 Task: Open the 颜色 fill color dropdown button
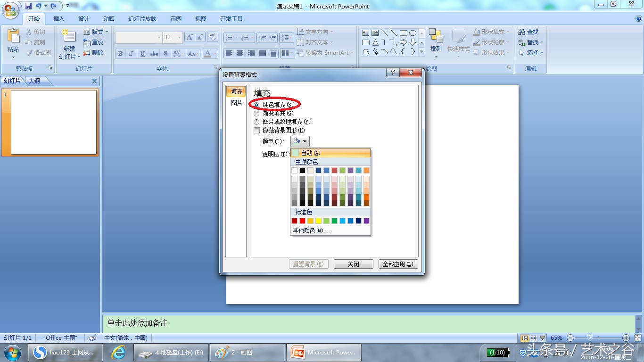click(x=300, y=141)
